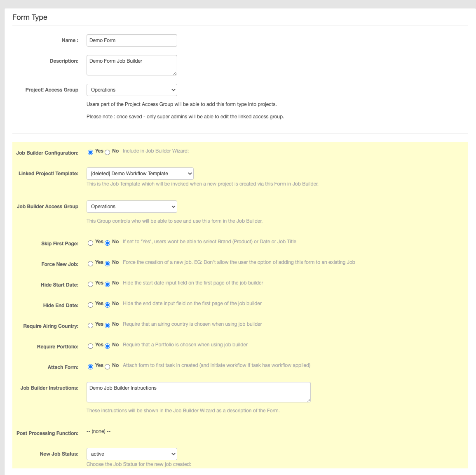Select Yes for Attach Form
Screen dimensions: 476x475
click(x=91, y=367)
